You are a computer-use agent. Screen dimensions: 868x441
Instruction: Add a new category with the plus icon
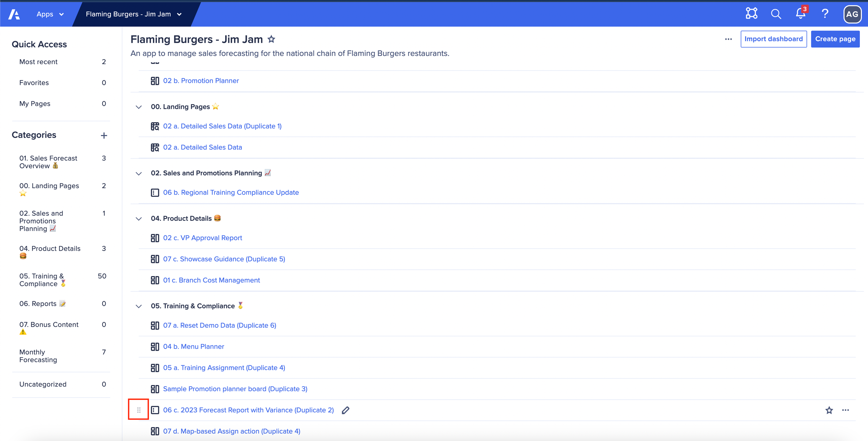coord(104,135)
